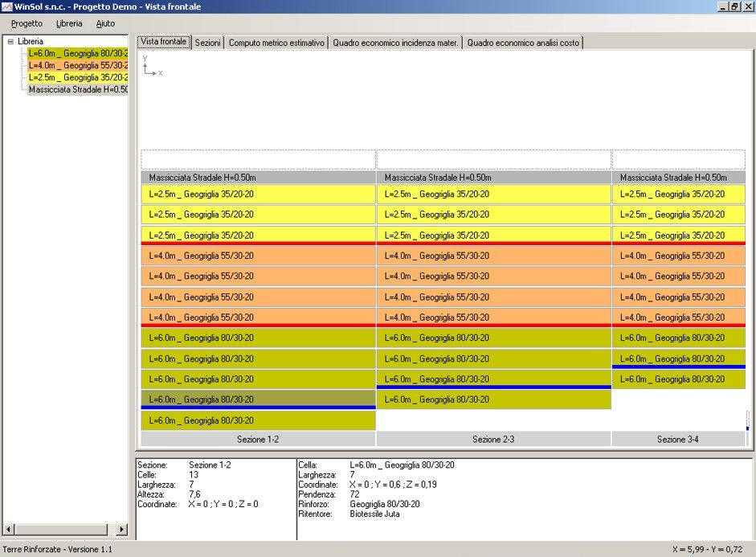Click status bar 'Terre Rinforzate - Versione 1.1'
This screenshot has height=557, width=756.
pyautogui.click(x=57, y=549)
